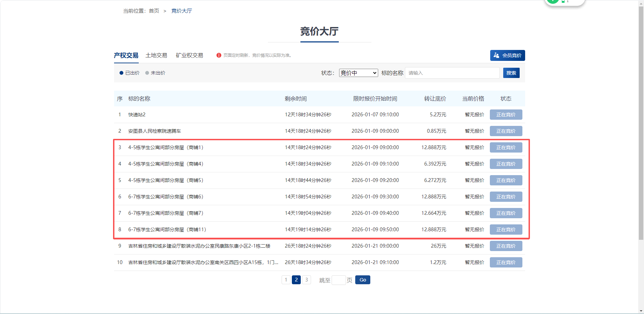This screenshot has width=644, height=314.
Task: Open the 安图县人民检察院速腾车 listing
Action: click(154, 131)
